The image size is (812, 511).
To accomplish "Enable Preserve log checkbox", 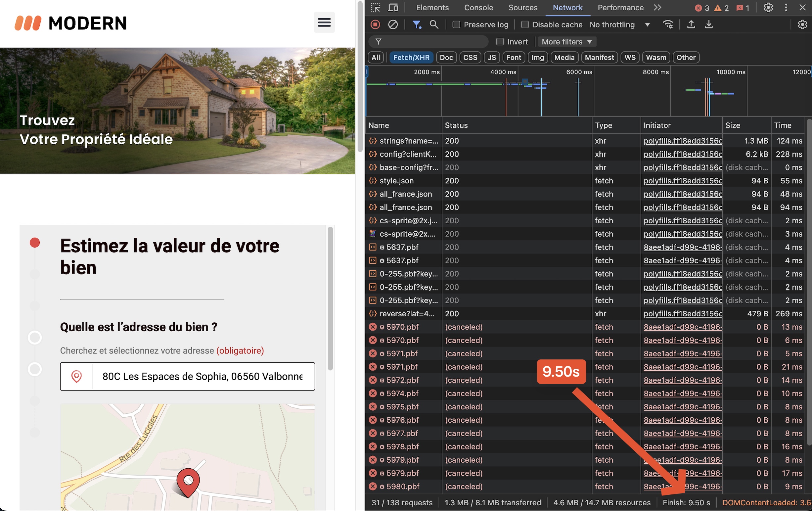I will click(456, 24).
